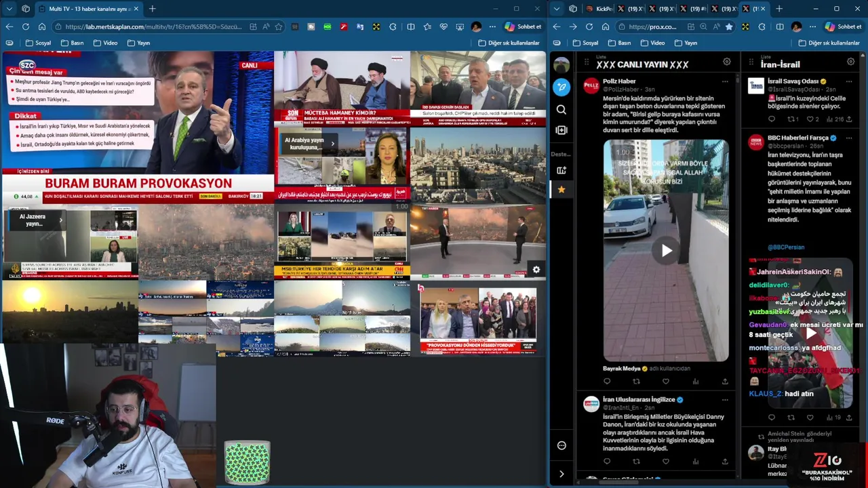Screen dimensions: 868x488
Task: Like the Pollz Haber post
Action: [666, 382]
